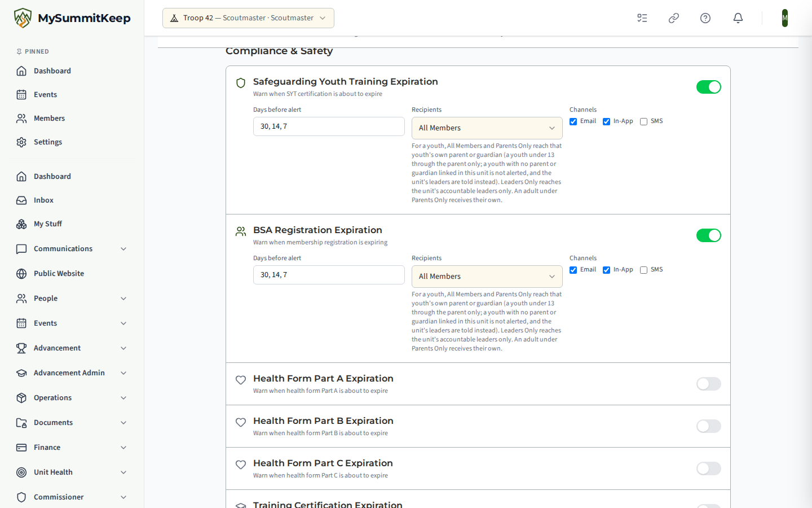
Task: Expand the Events section chevron in sidebar
Action: (123, 323)
